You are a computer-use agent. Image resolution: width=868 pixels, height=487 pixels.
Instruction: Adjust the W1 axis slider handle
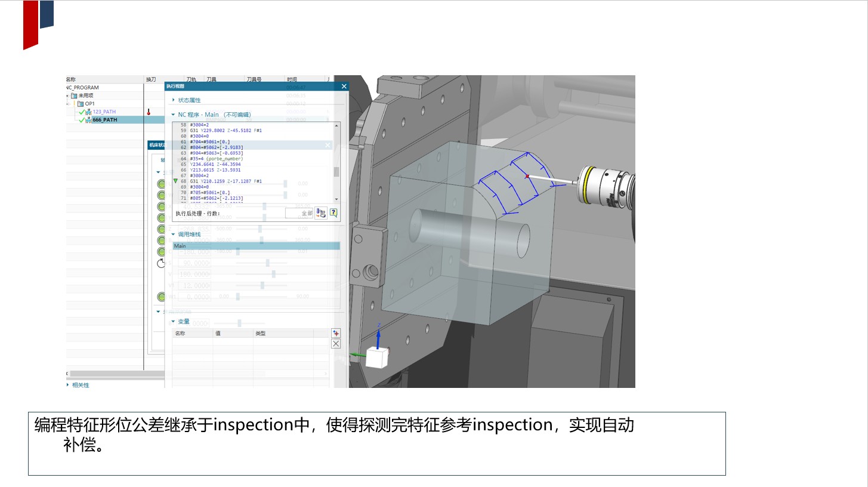pyautogui.click(x=238, y=297)
